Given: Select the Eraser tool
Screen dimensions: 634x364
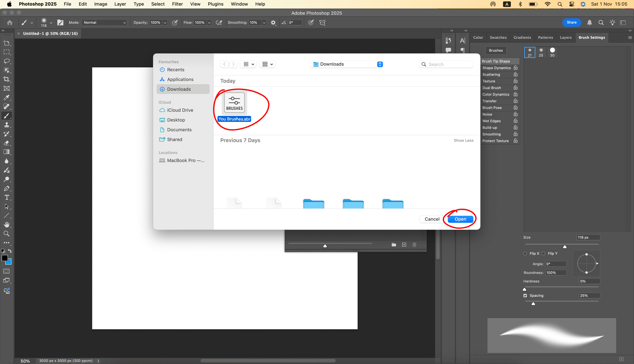Looking at the screenshot, I should [6, 143].
